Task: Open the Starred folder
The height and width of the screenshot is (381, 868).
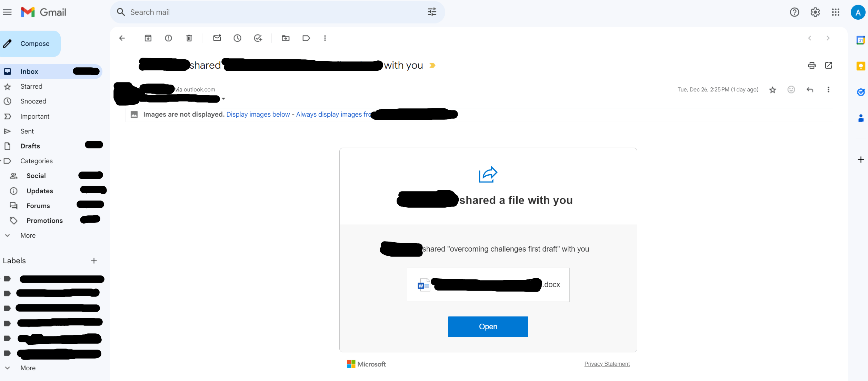Action: point(51,87)
